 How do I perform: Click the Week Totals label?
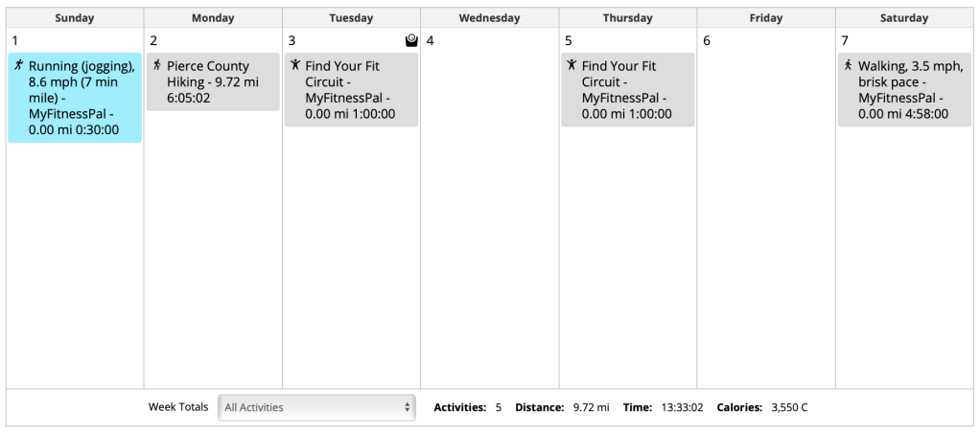[177, 407]
